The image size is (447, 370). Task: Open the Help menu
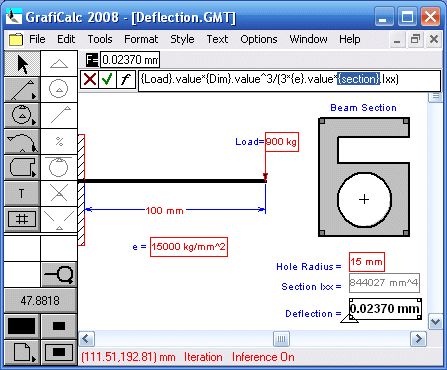coord(350,39)
